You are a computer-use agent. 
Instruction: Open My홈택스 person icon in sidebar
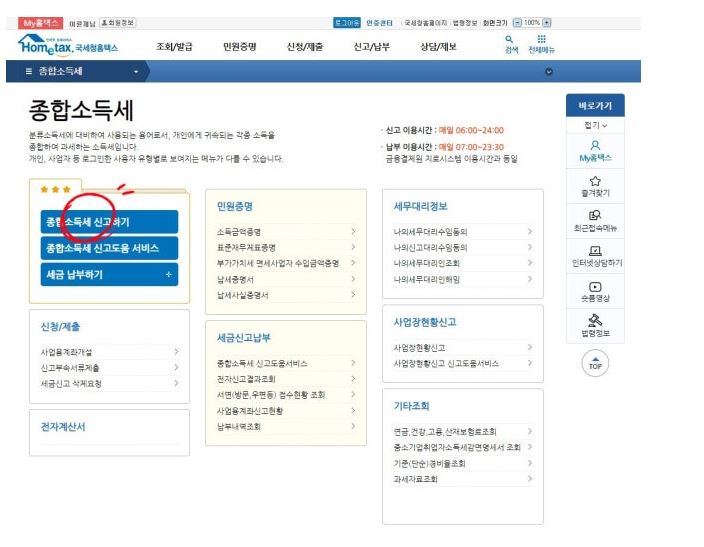point(595,146)
